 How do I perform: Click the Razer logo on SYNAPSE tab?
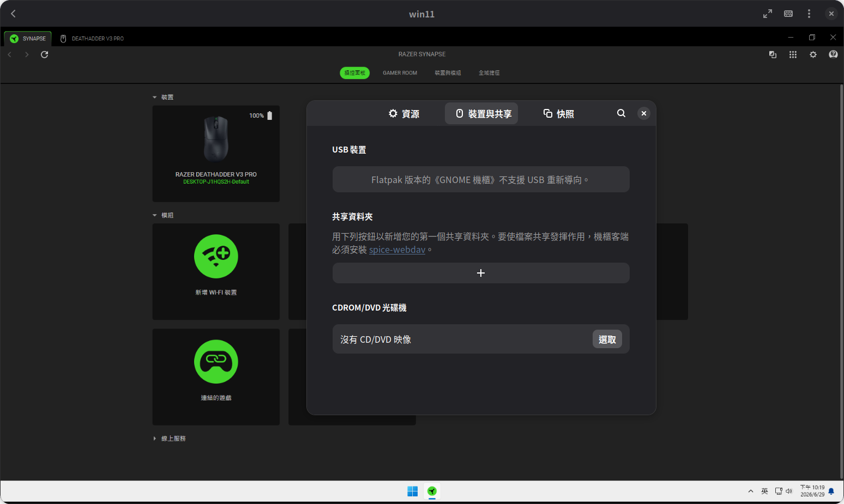[14, 39]
